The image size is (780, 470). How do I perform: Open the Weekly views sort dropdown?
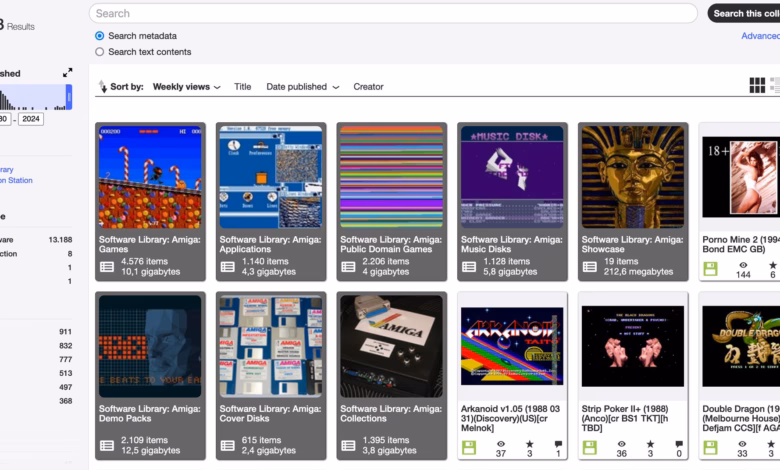click(186, 87)
